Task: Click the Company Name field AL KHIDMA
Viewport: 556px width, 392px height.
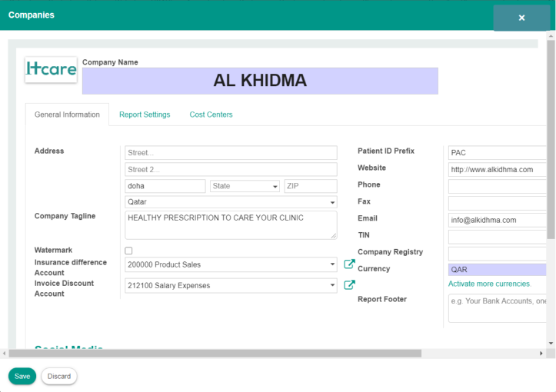Action: 260,81
